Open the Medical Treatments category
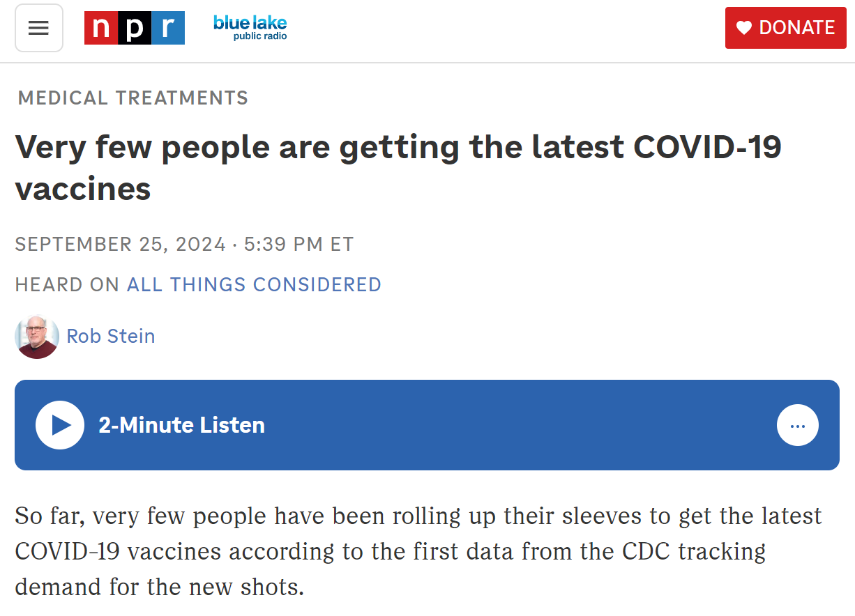 tap(133, 98)
